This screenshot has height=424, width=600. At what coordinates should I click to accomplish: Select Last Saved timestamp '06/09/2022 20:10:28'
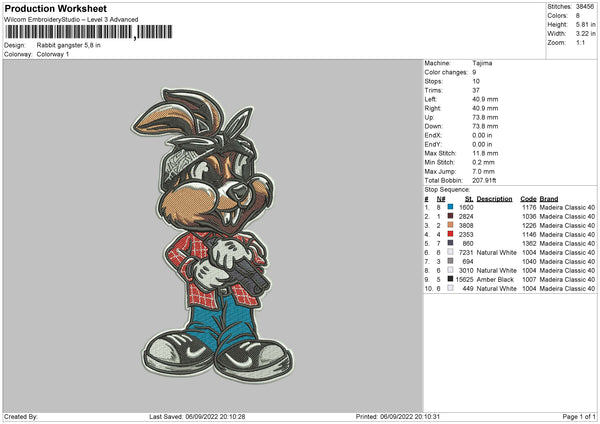pos(215,417)
